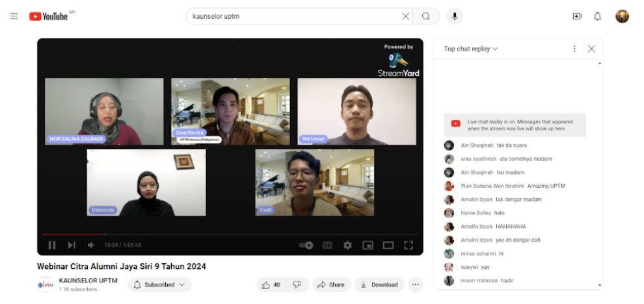Open chat options three-dot menu
Image resolution: width=644 pixels, height=304 pixels.
pyautogui.click(x=574, y=49)
